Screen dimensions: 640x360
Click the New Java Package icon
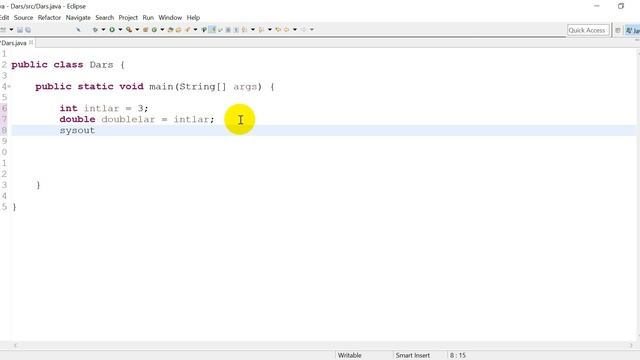[145, 29]
